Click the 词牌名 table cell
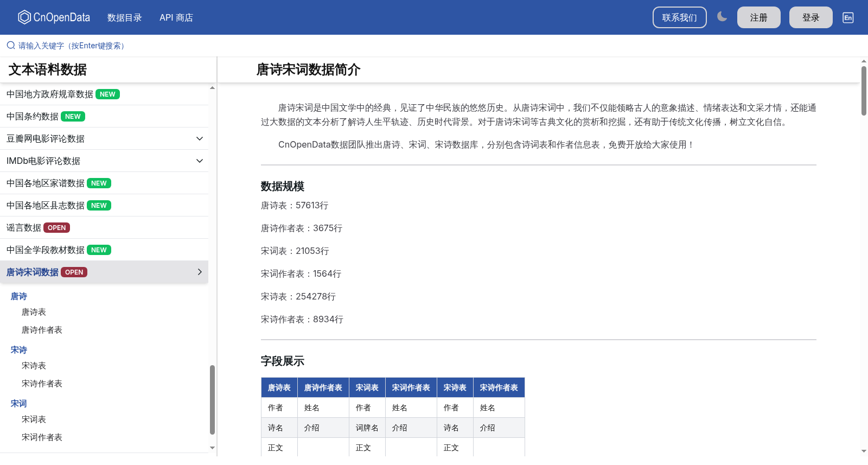The width and height of the screenshot is (868, 465). point(367,428)
